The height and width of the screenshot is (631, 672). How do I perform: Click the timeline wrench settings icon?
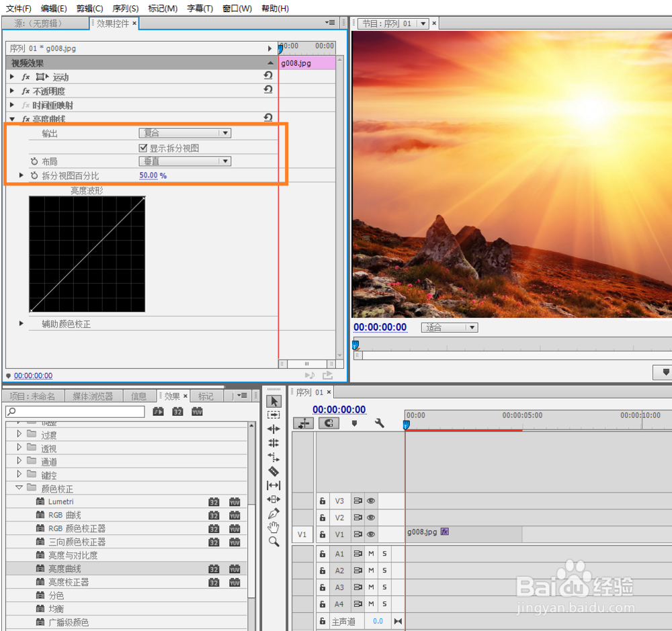coord(379,423)
